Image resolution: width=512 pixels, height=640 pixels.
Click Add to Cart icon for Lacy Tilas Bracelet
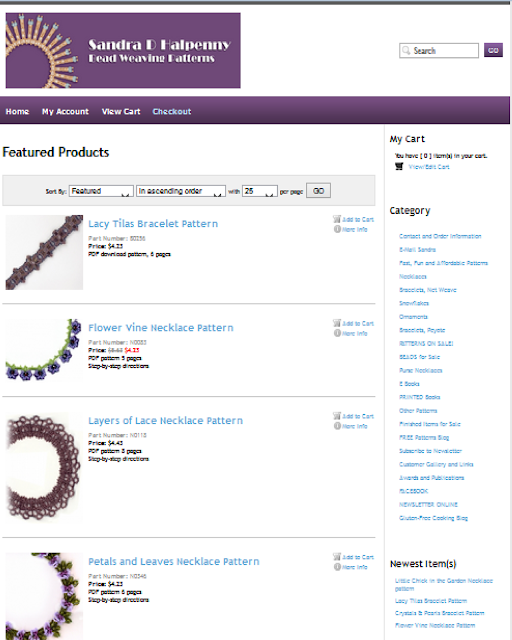(337, 219)
